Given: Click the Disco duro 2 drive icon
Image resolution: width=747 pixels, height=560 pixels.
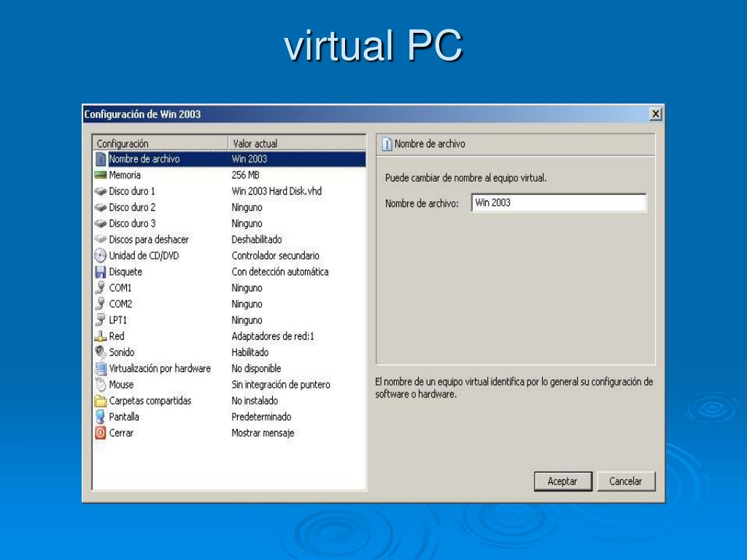Looking at the screenshot, I should coord(101,208).
